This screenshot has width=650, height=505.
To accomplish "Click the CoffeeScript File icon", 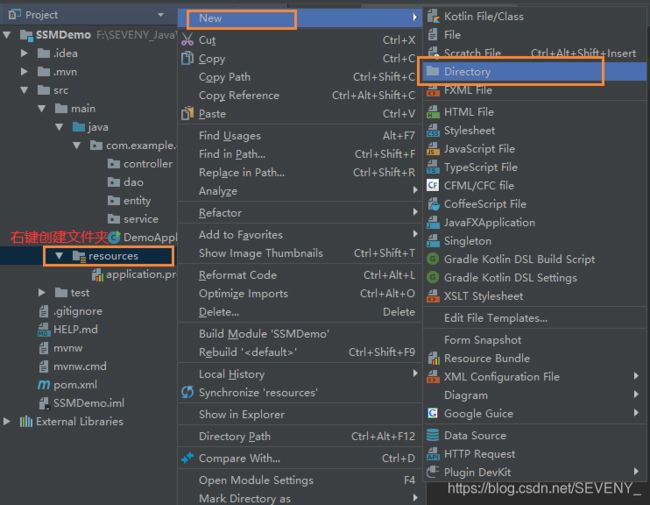I will click(433, 204).
